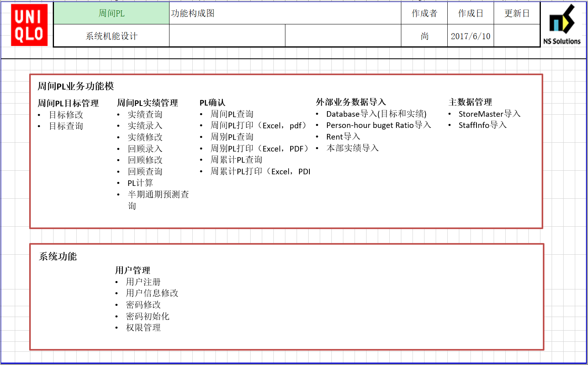Viewport: 588px width, 365px height.
Task: Click the 周间PL实绩管理 heading
Action: (147, 103)
